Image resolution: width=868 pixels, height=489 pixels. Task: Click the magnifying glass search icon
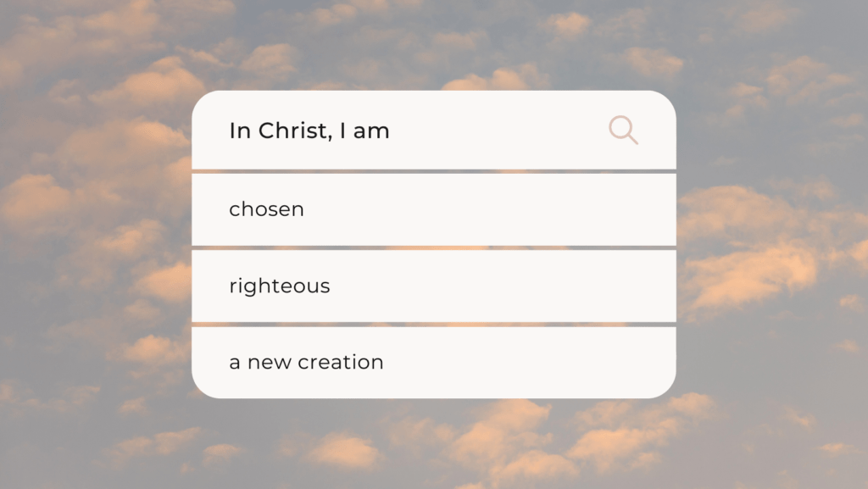point(623,130)
